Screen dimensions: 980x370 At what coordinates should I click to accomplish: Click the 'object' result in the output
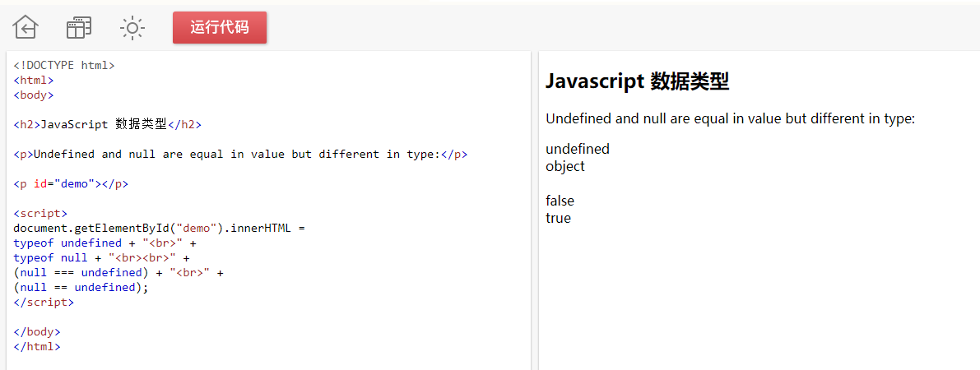click(565, 166)
